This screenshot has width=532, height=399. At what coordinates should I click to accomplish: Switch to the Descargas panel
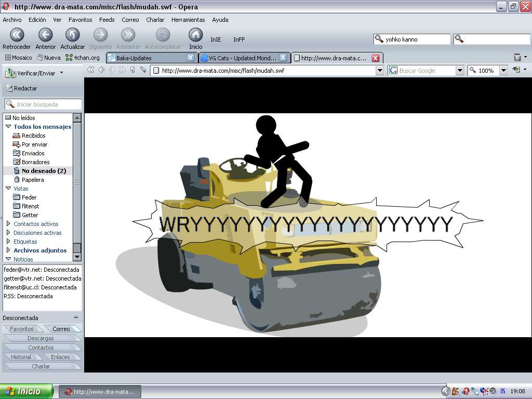tap(41, 338)
